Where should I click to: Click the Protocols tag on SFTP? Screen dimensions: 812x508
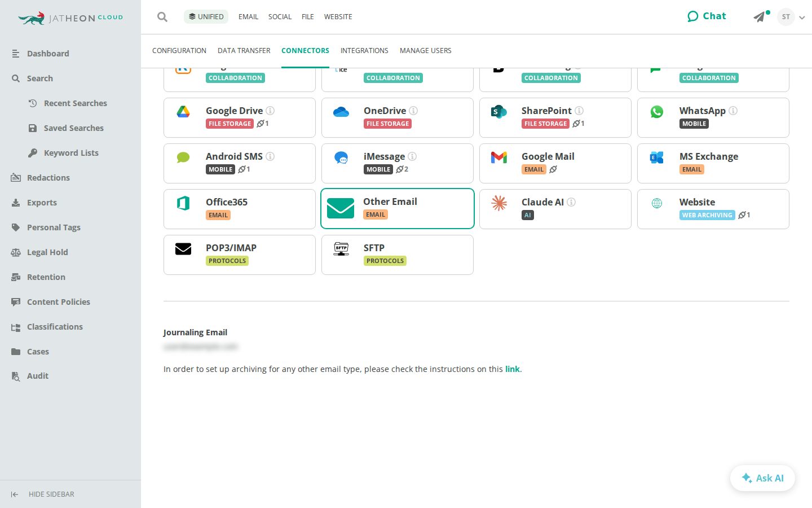pos(385,261)
